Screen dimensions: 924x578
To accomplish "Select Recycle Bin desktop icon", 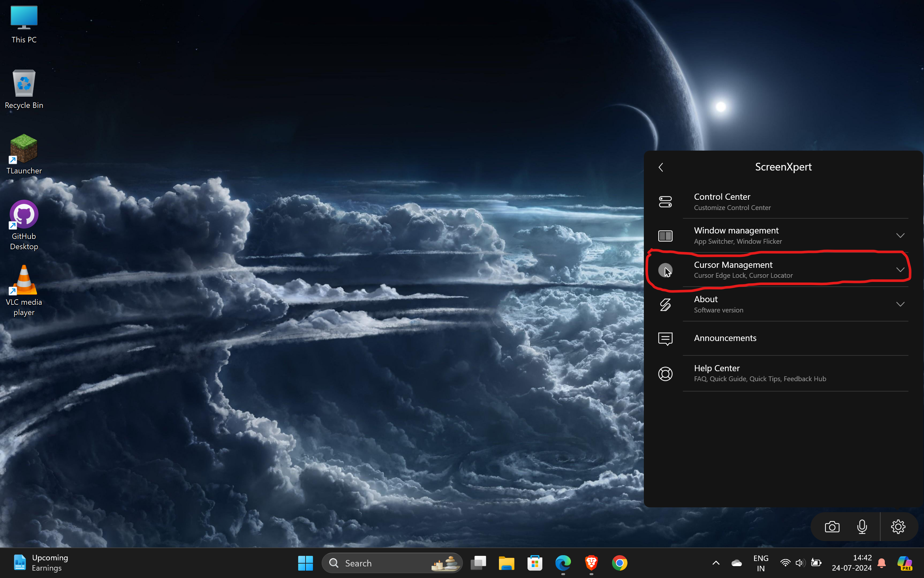I will coord(24,90).
